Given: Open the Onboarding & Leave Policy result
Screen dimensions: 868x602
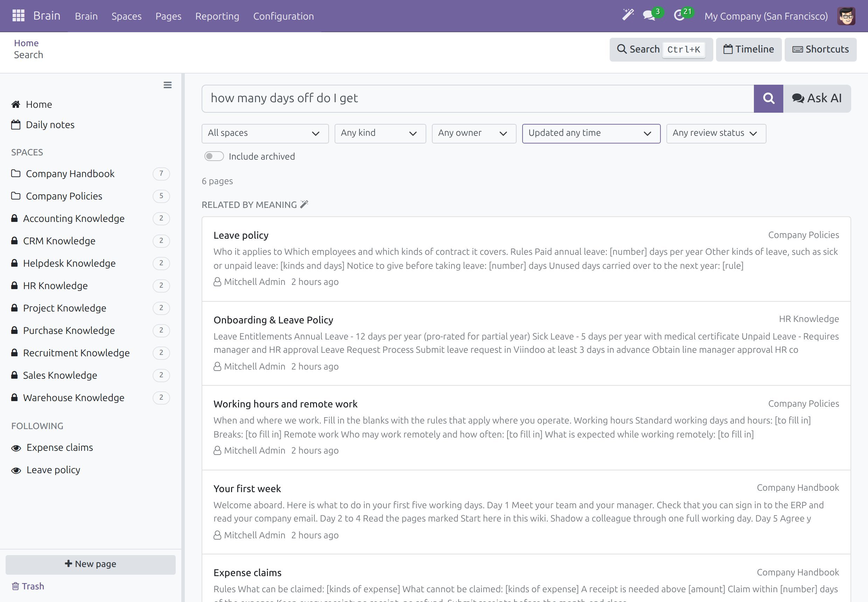Looking at the screenshot, I should (273, 320).
